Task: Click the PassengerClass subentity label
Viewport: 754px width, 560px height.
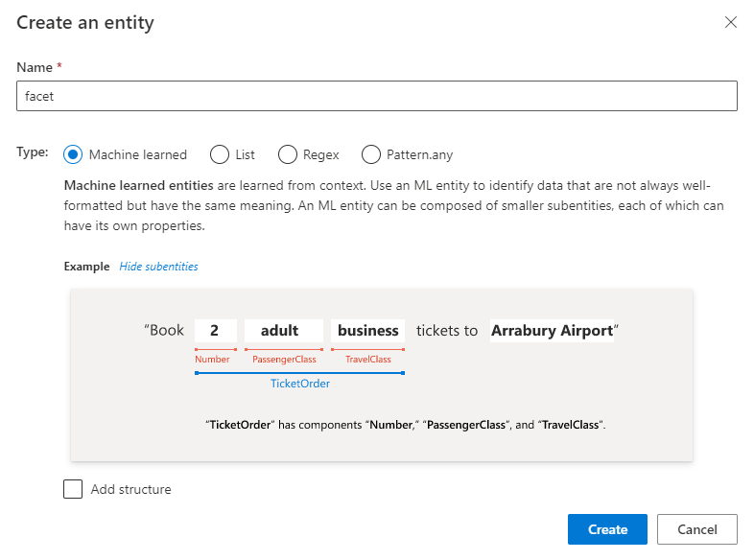Action: pos(283,360)
